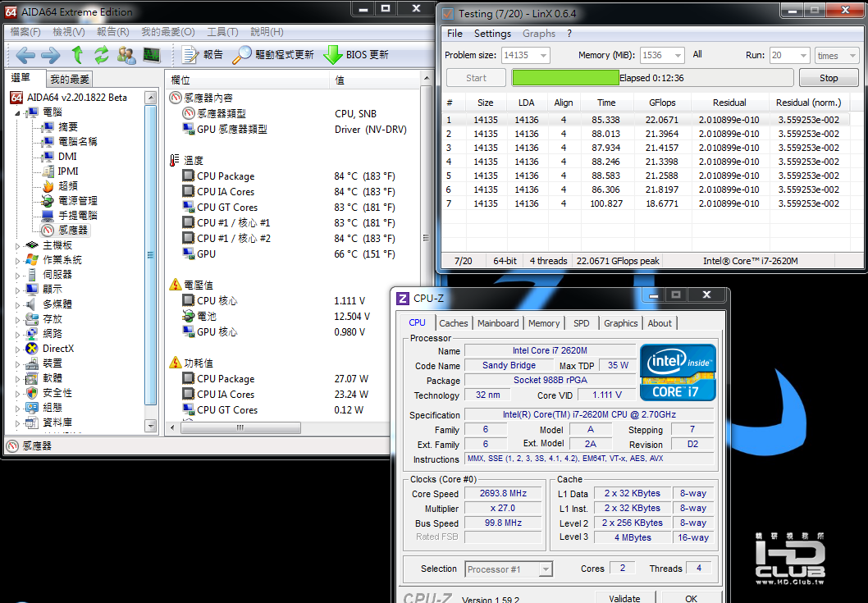Viewport: 868px width, 603px height.
Task: Open the times unit dropdown in LinX
Action: 852,55
